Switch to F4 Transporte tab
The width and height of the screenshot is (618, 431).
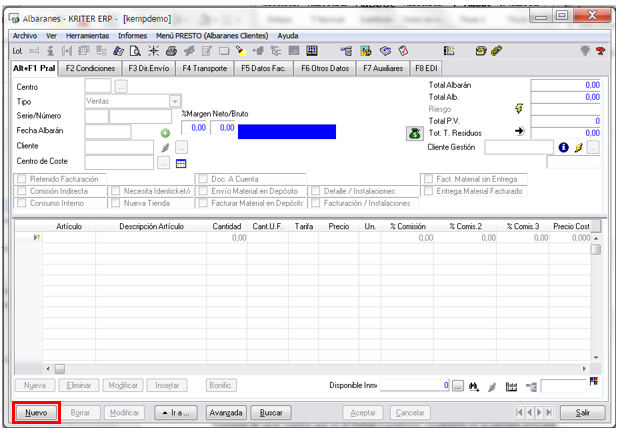pos(205,69)
